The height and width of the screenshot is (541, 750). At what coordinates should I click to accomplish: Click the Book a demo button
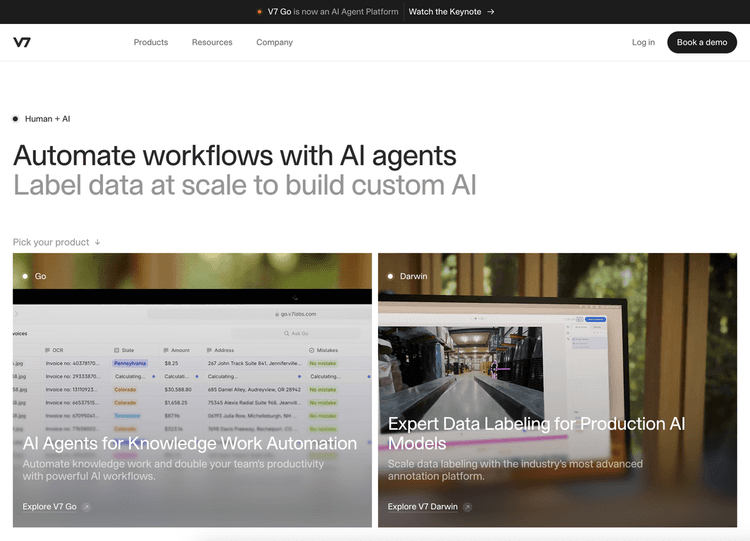(702, 42)
